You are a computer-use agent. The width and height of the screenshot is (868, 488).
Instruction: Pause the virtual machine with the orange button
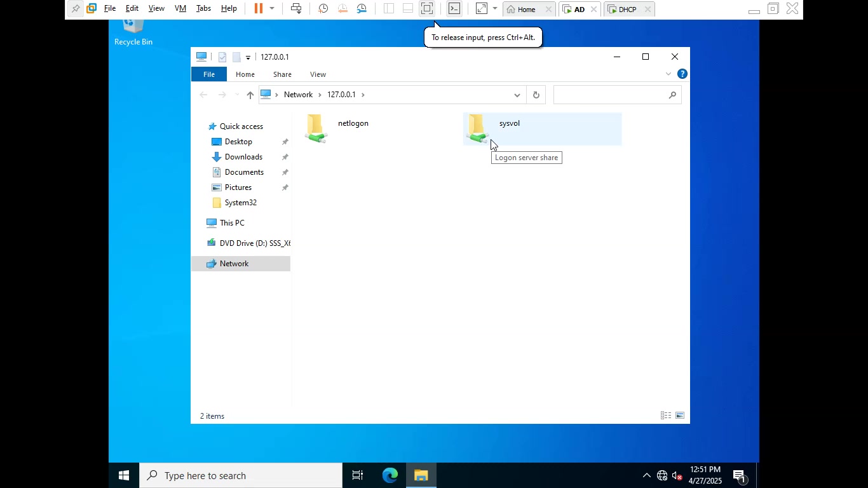pos(259,9)
